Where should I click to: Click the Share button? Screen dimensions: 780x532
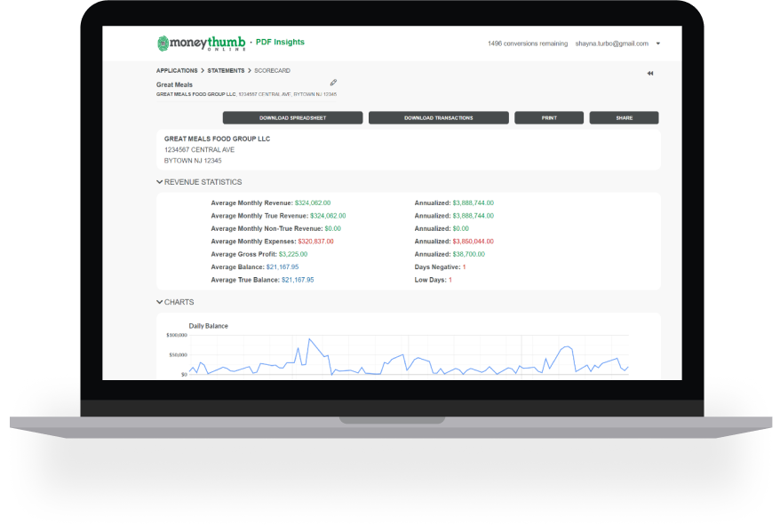(x=624, y=117)
